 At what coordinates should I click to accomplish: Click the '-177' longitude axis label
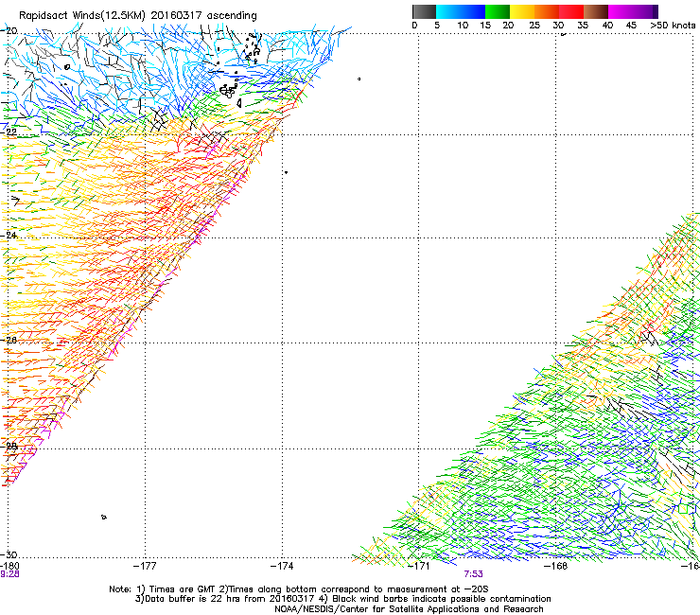(145, 566)
